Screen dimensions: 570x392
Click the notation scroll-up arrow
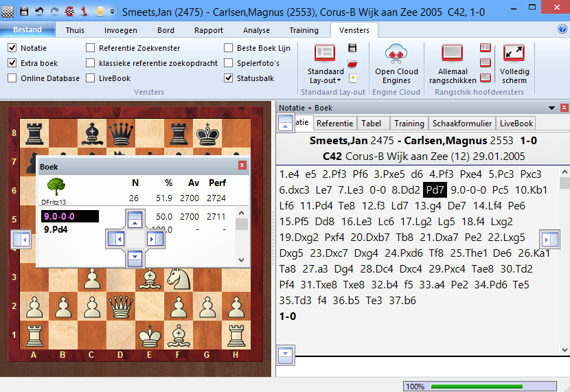point(565,172)
